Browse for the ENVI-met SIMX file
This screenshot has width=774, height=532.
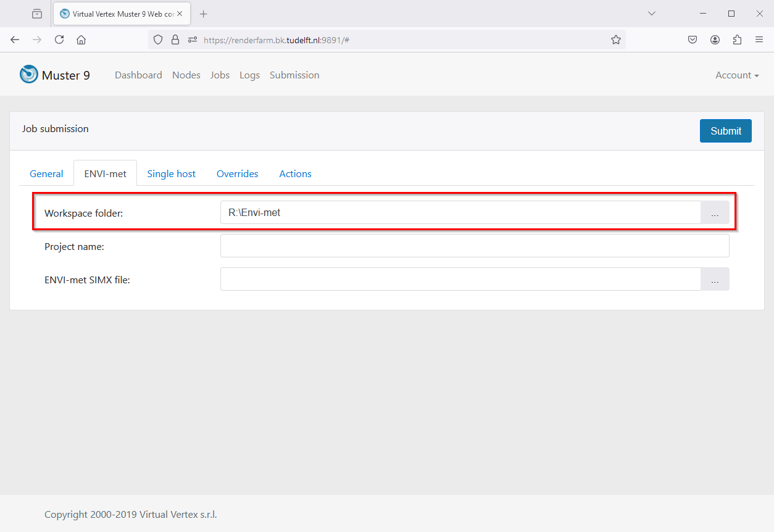(x=715, y=279)
